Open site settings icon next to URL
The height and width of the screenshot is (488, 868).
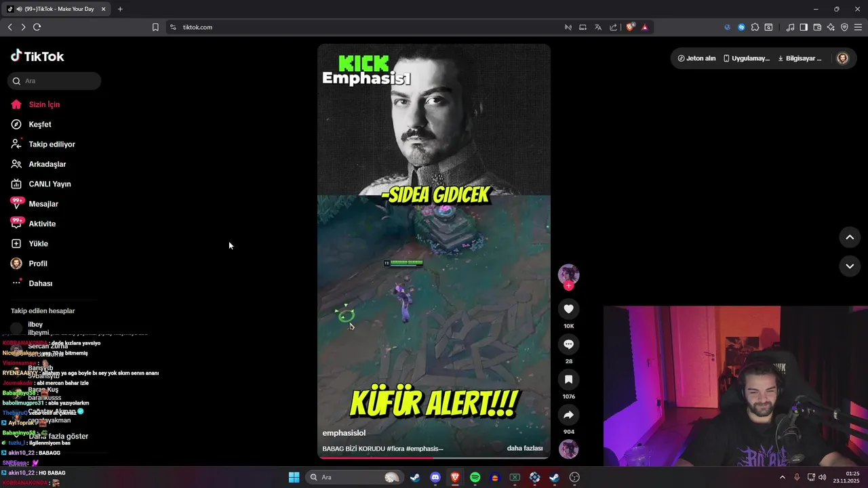click(x=173, y=27)
